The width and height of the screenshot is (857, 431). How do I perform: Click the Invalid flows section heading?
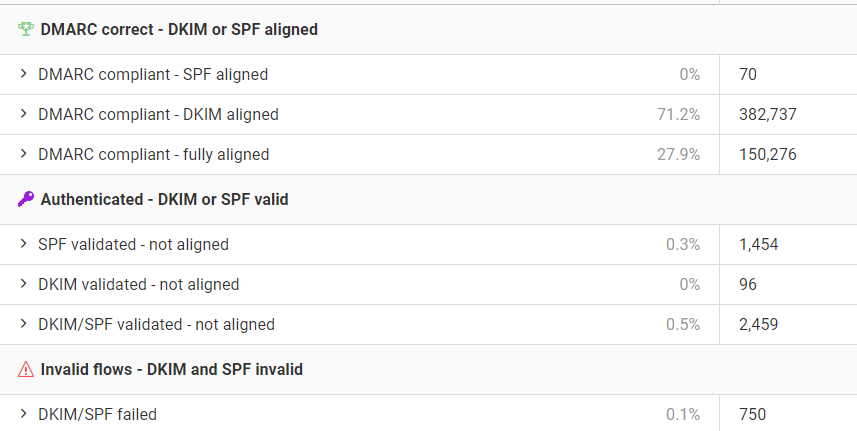(x=171, y=370)
